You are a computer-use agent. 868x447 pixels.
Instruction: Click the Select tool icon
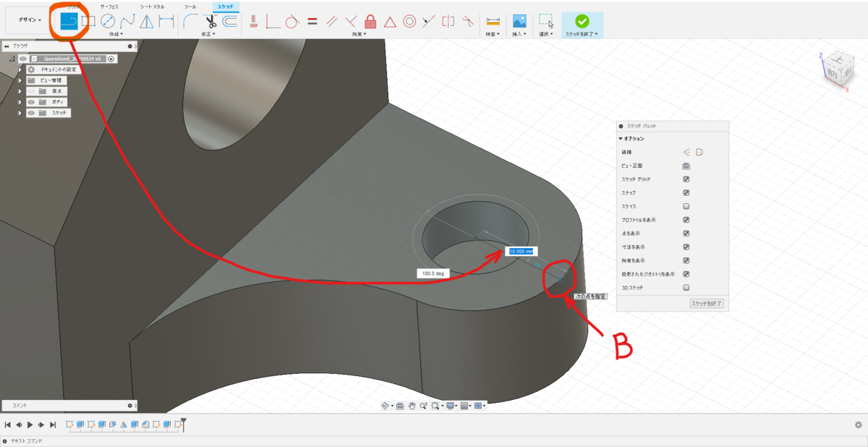(546, 21)
